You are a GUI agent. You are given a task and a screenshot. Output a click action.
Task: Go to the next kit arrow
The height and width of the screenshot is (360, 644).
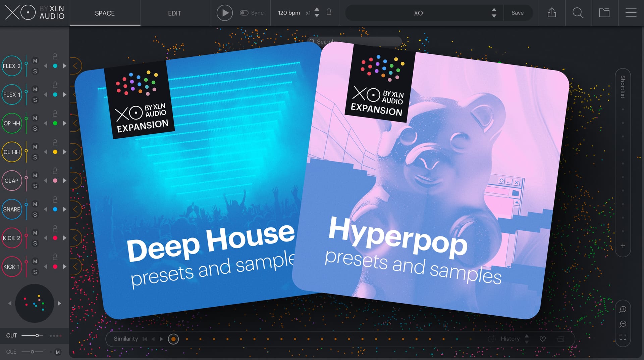coord(59,303)
